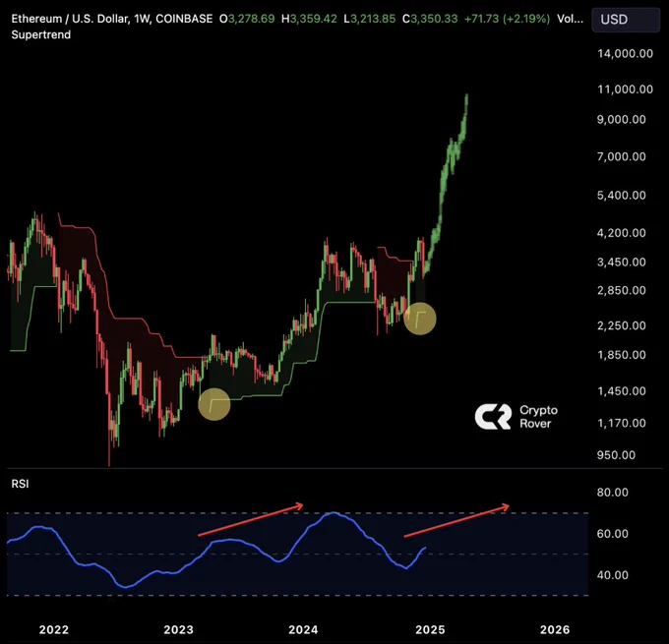This screenshot has width=669, height=644.
Task: Click the 2024 time axis label
Action: [x=303, y=630]
